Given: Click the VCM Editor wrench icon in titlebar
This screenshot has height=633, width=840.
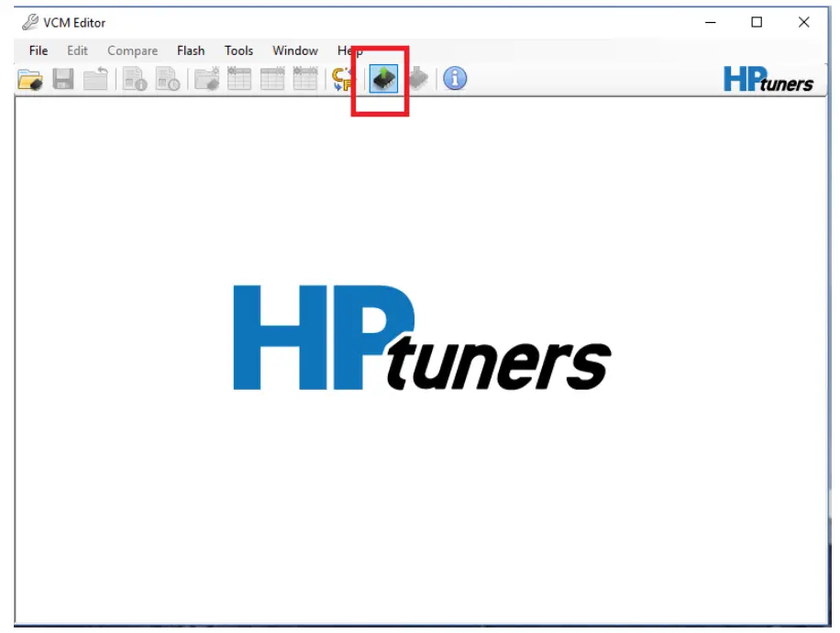Looking at the screenshot, I should pos(28,22).
